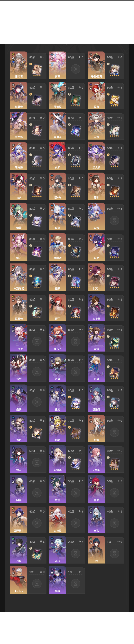Click the empty light cone slot beside 貊澤
Screen dimensions: 134x644
click(76, 583)
